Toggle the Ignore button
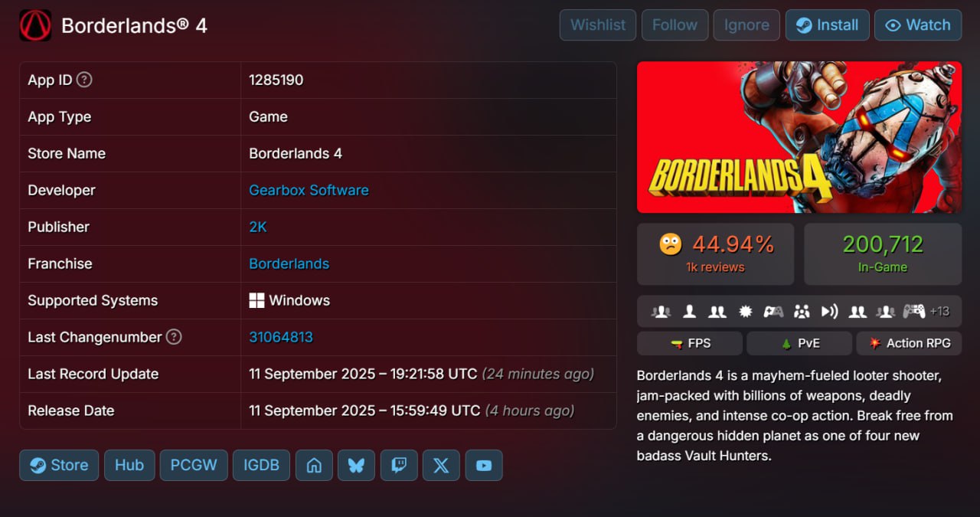 [x=746, y=25]
